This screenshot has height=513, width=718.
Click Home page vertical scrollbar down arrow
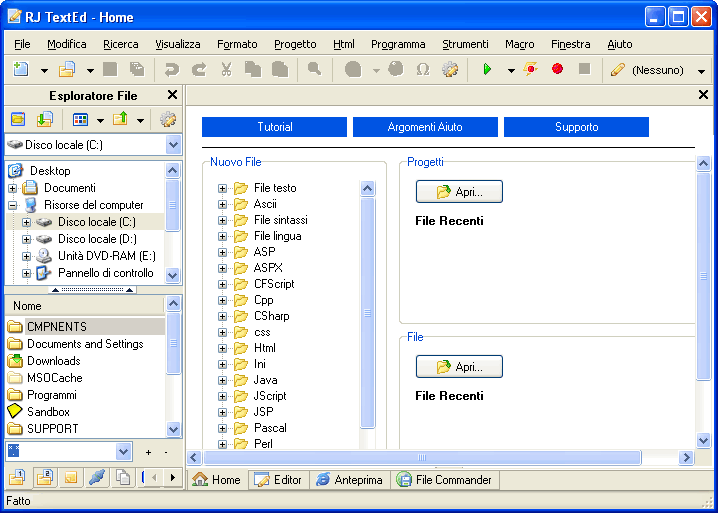703,441
